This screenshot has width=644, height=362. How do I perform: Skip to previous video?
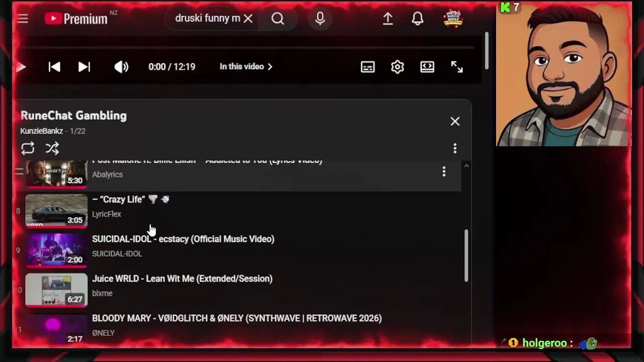coord(54,67)
